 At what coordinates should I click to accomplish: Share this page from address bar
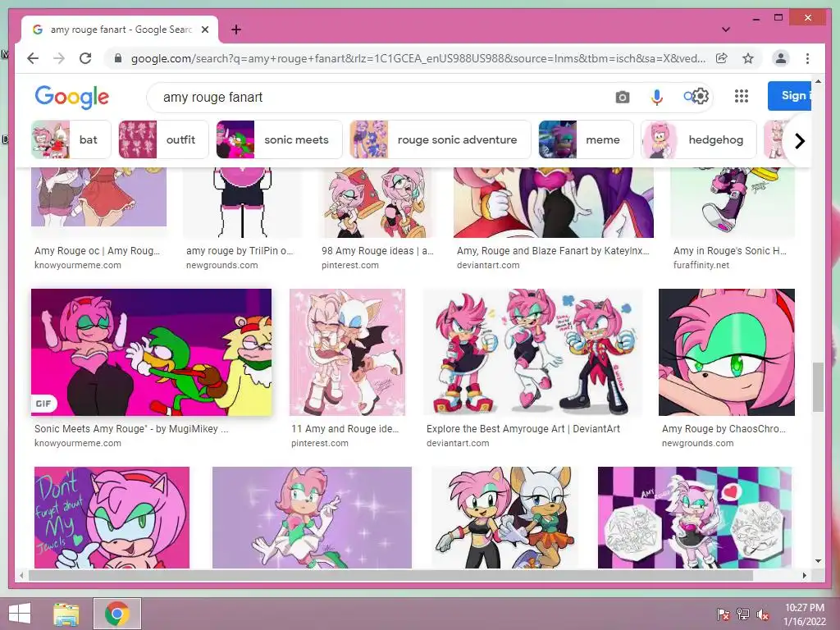click(722, 58)
